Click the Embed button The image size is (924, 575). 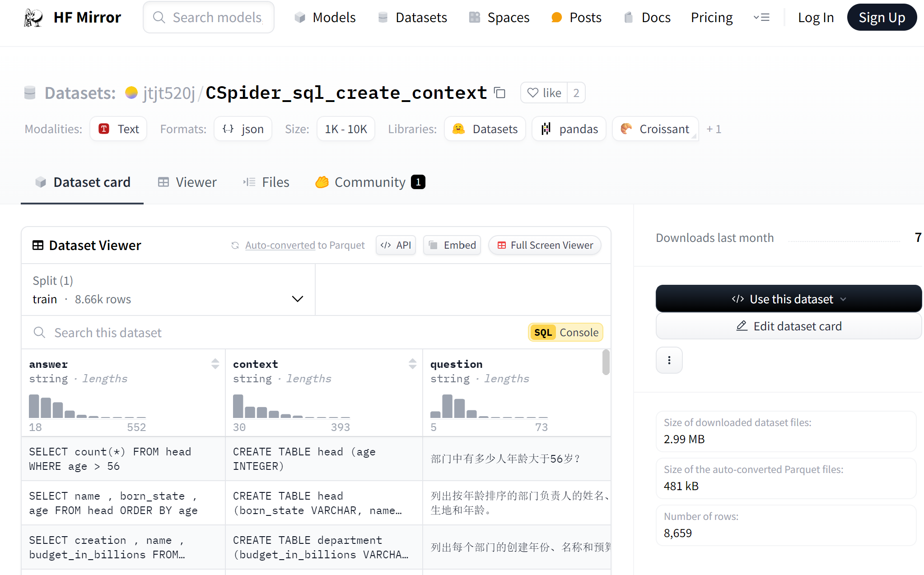tap(452, 246)
